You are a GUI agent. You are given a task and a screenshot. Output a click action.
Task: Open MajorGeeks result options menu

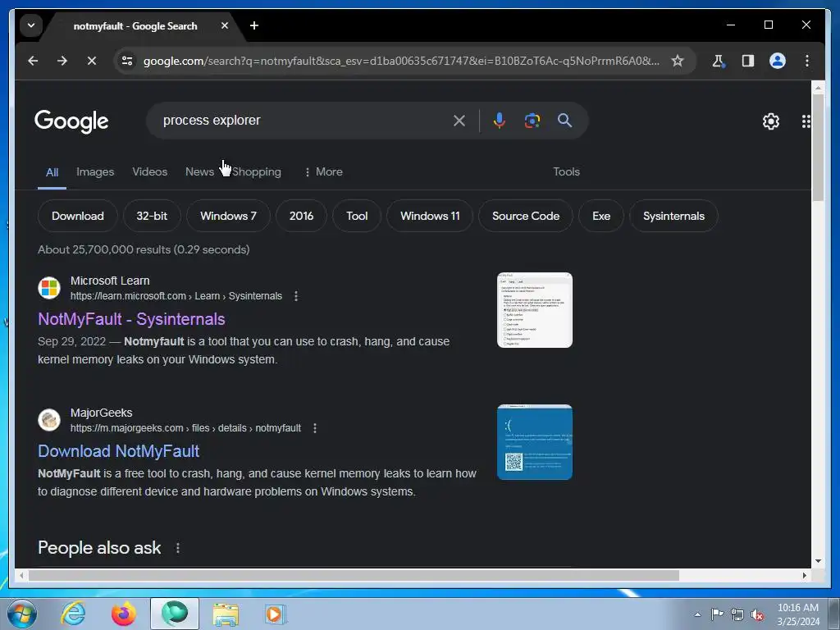coord(314,428)
